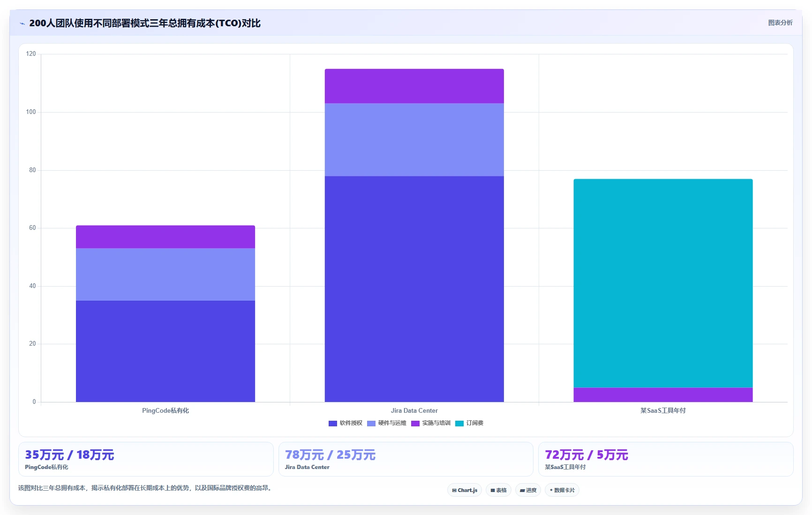Toggle the 订阅费 legend item
Screen dimensions: 812x515
469,423
